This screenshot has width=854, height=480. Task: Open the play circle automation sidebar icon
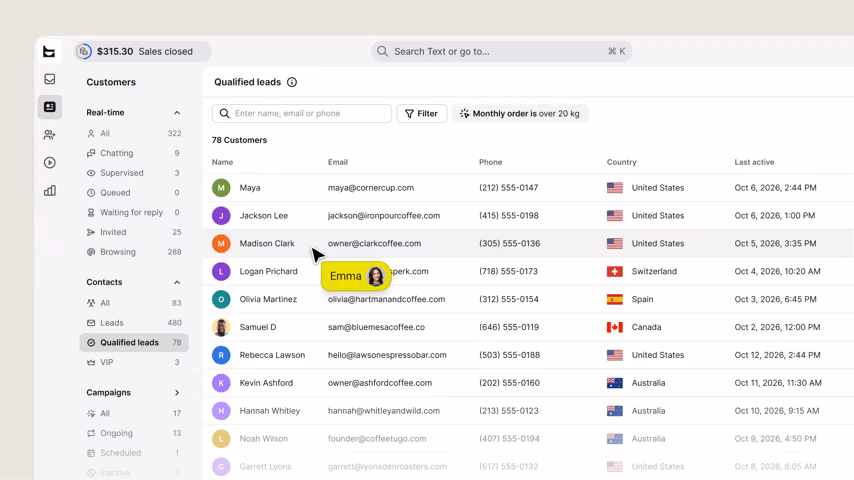tap(50, 162)
